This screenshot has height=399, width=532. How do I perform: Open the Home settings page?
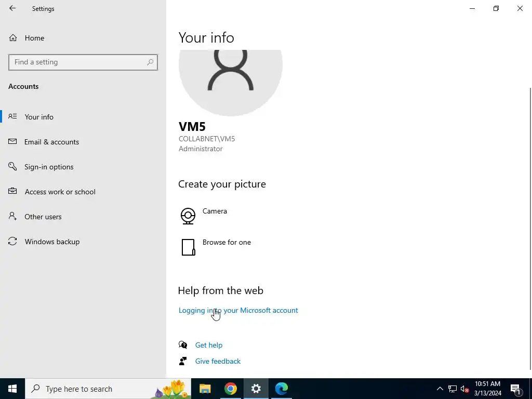pos(83,37)
